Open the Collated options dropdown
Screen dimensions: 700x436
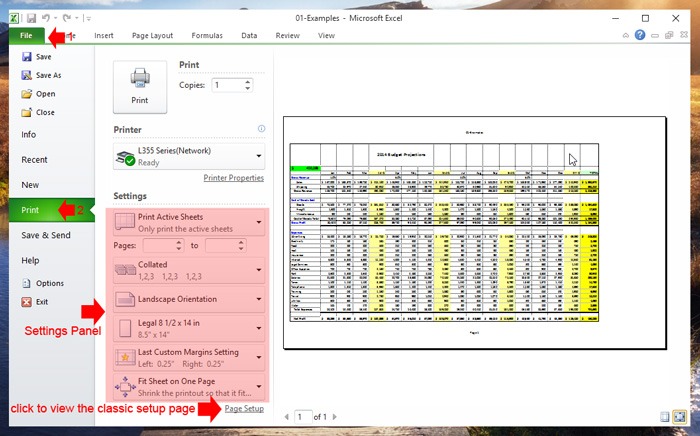click(189, 270)
